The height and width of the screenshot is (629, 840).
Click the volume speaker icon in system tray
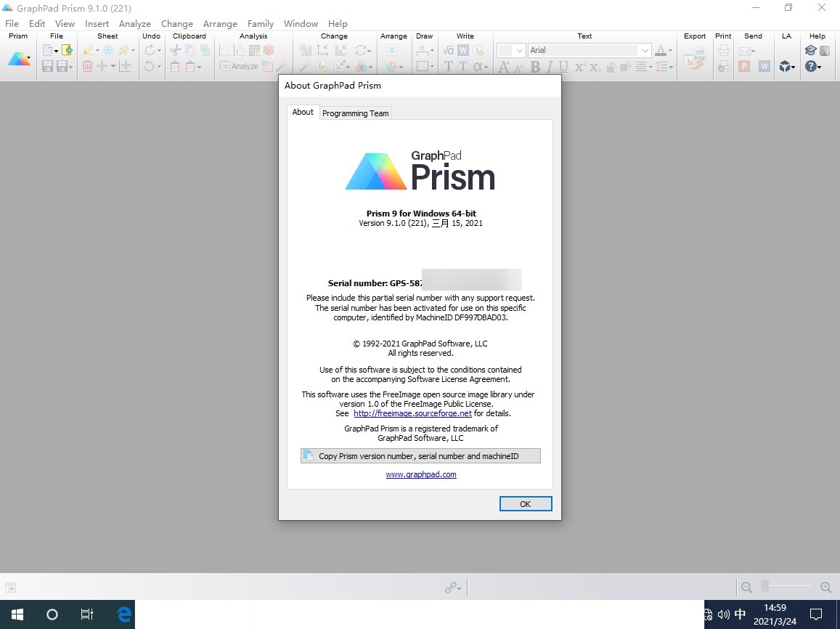[x=723, y=614]
